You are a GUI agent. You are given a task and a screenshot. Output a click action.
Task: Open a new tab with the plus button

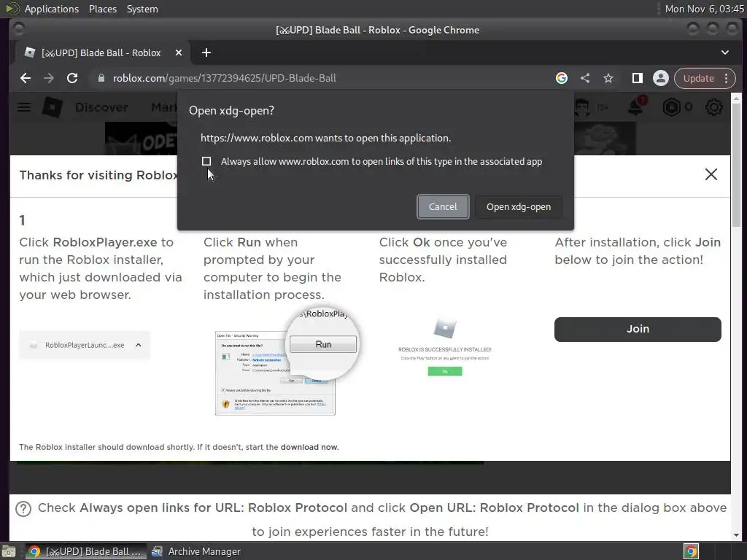tap(206, 52)
